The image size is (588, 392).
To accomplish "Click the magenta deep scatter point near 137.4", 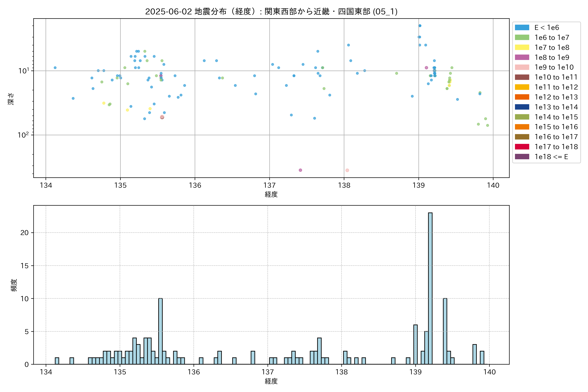I will [x=300, y=170].
